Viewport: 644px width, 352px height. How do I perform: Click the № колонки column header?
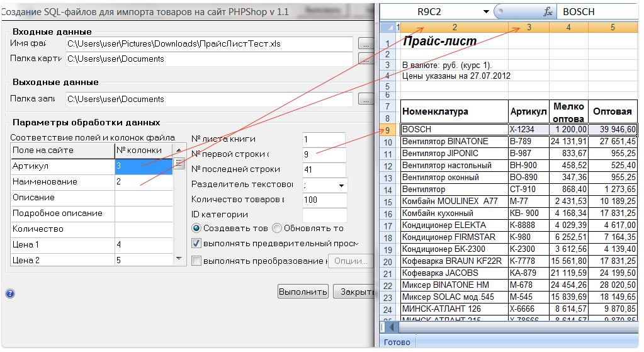(x=144, y=150)
